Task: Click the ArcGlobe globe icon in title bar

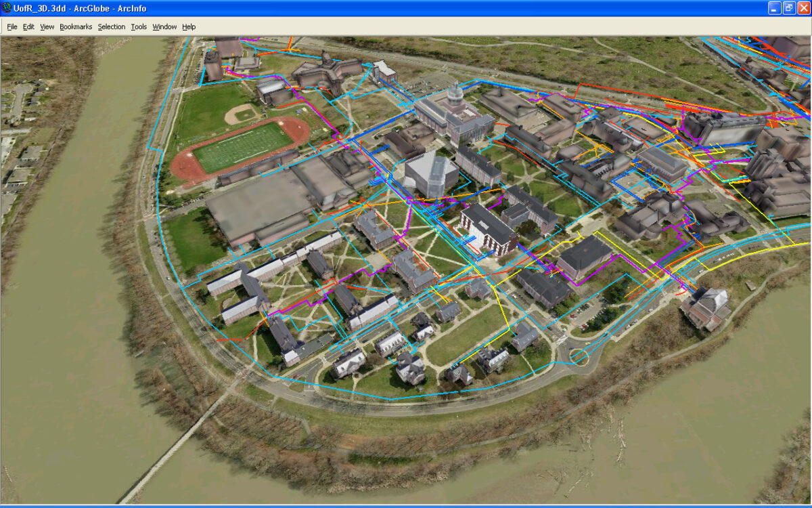Action: point(7,9)
